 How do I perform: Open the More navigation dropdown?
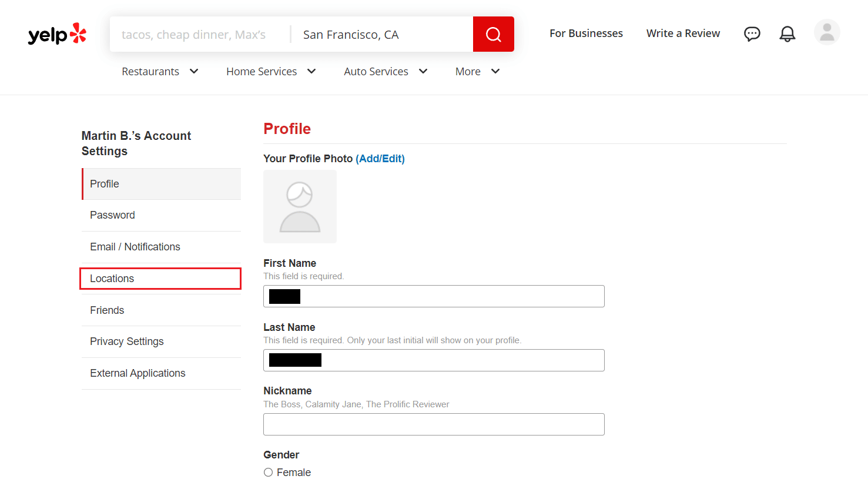click(x=468, y=71)
